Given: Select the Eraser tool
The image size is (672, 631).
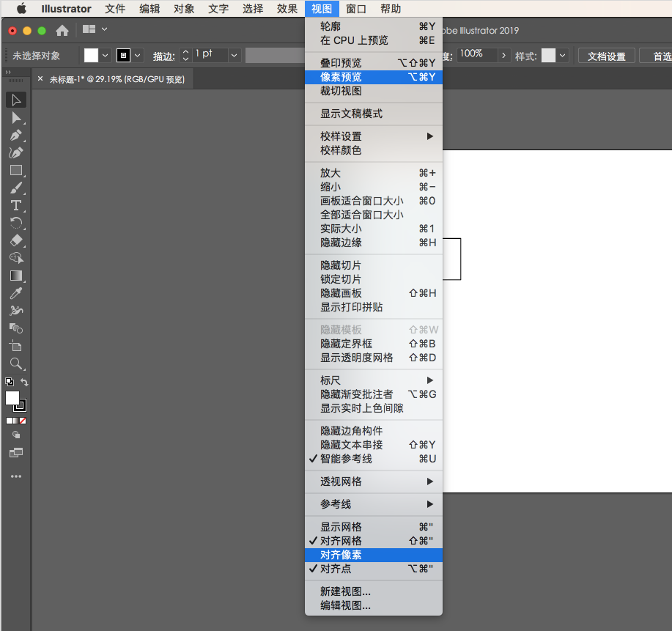Looking at the screenshot, I should [x=16, y=240].
